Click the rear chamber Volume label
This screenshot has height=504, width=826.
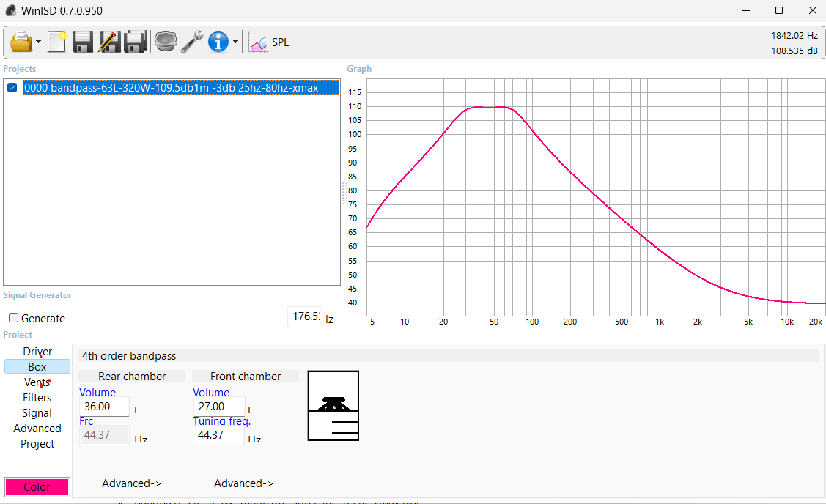pyautogui.click(x=97, y=393)
